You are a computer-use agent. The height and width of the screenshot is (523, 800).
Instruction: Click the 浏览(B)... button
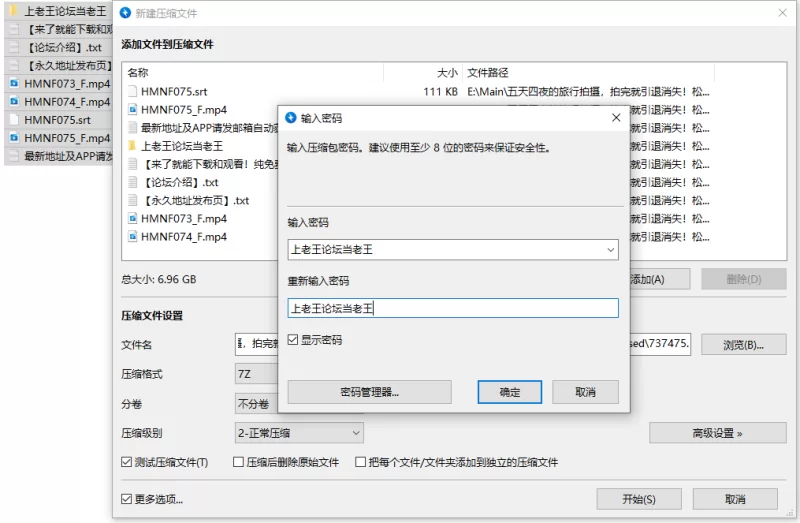pos(743,345)
